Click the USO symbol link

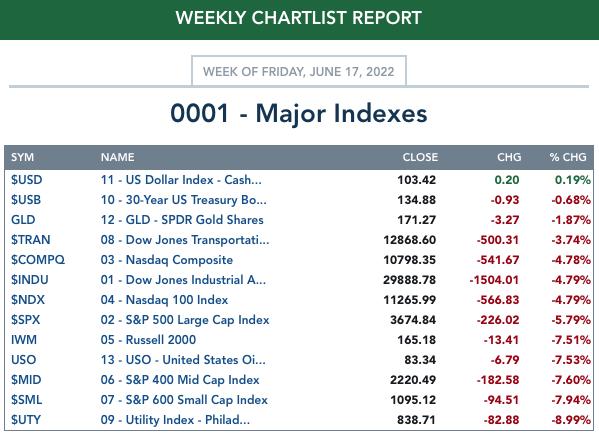click(x=23, y=360)
